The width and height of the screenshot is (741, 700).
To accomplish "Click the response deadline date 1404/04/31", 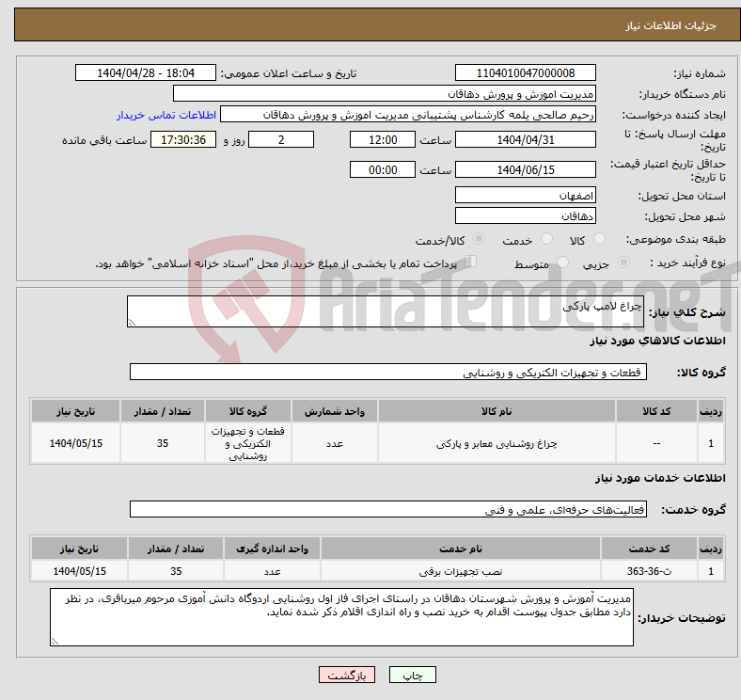I will pos(526,139).
